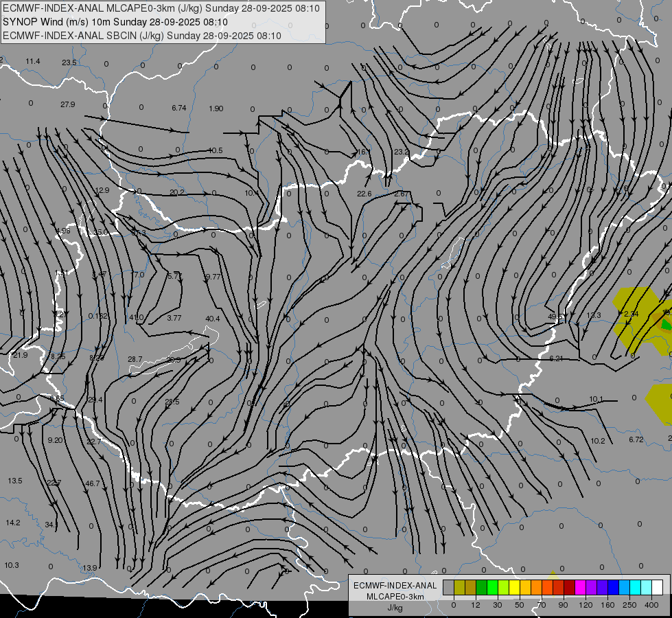Click the map value '22.6'
This screenshot has height=618, width=672.
click(364, 194)
